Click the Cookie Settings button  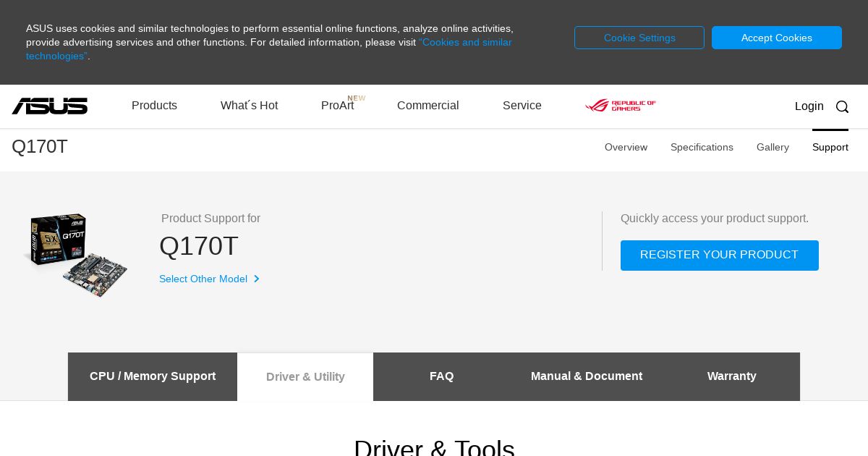[x=639, y=38]
